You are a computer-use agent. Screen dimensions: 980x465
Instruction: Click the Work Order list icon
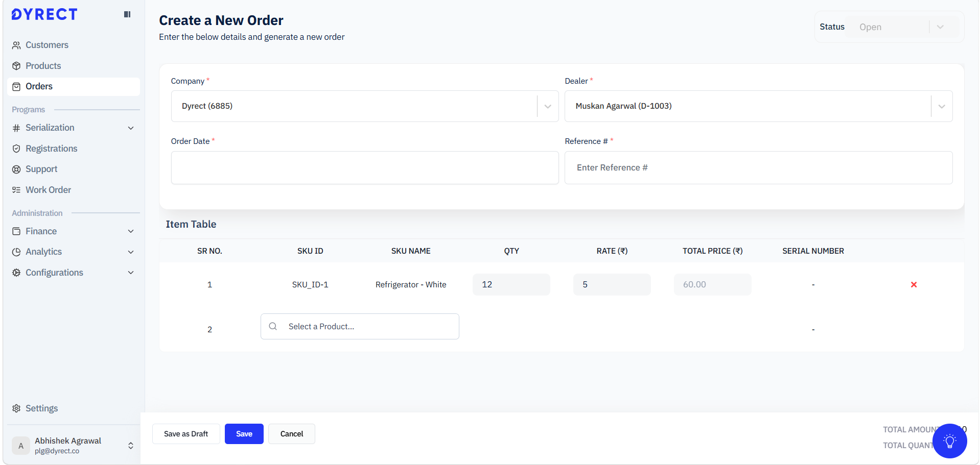click(16, 190)
